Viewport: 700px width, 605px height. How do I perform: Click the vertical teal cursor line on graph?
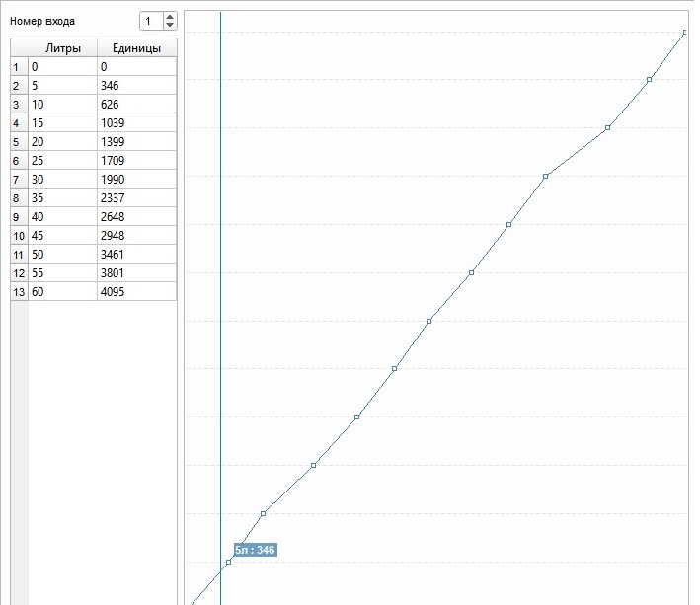220,296
